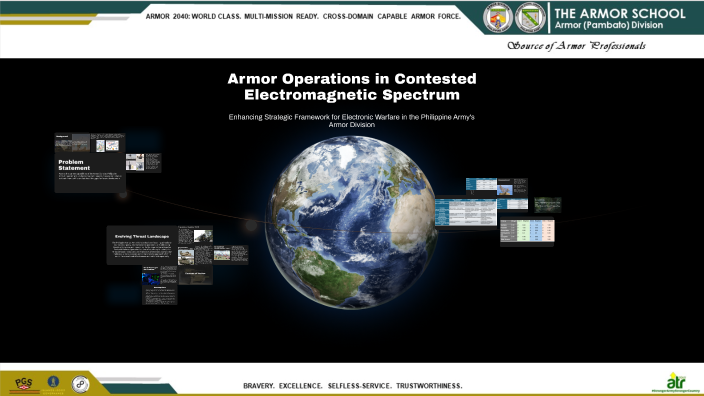The width and height of the screenshot is (704, 396).
Task: Click the blue seal logo beside PGS
Action: 53,382
